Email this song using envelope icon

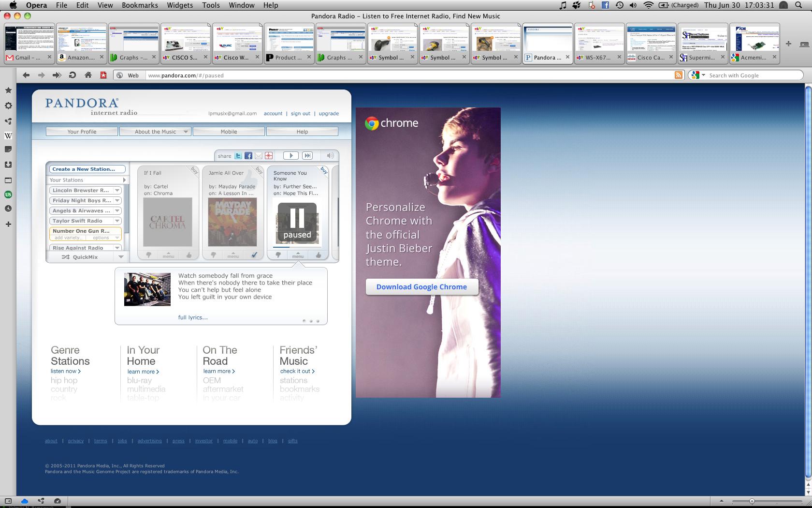pos(259,156)
